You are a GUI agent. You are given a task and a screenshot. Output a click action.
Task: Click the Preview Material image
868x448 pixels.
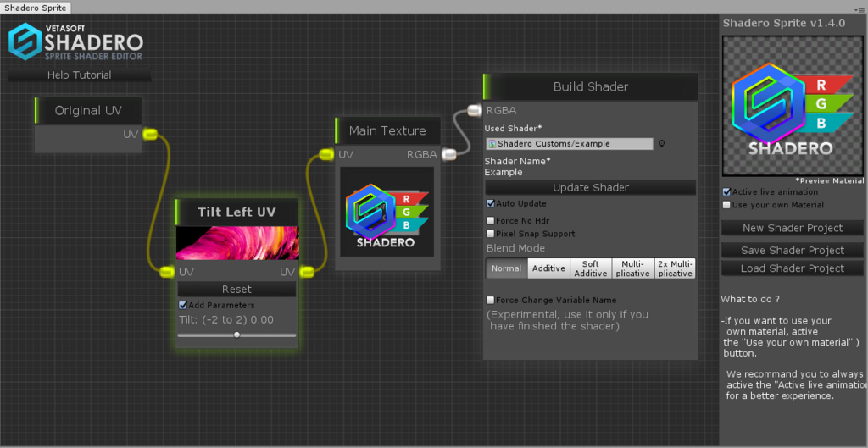click(793, 106)
